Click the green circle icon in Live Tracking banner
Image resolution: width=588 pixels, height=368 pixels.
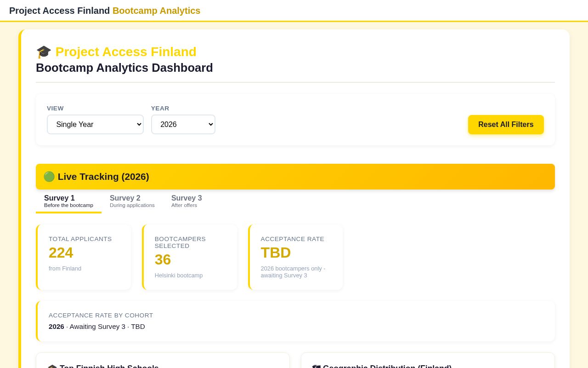(x=49, y=177)
